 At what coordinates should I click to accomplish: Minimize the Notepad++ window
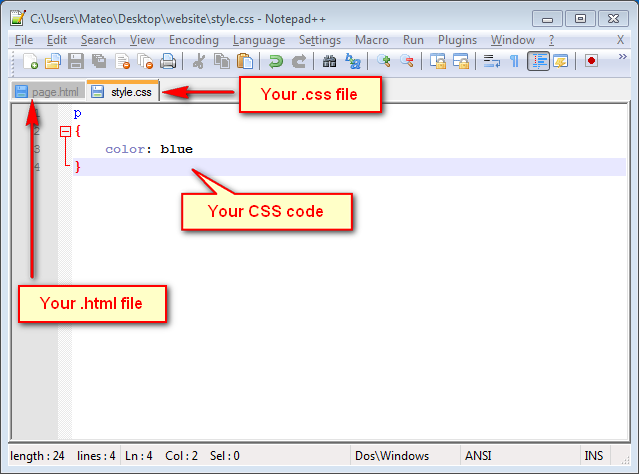click(547, 19)
